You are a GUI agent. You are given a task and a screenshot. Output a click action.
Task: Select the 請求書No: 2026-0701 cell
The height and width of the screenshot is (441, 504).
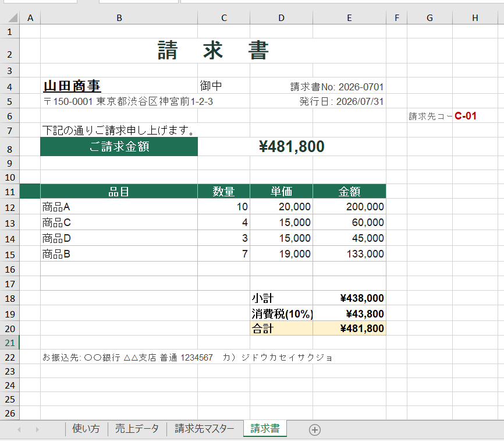337,87
